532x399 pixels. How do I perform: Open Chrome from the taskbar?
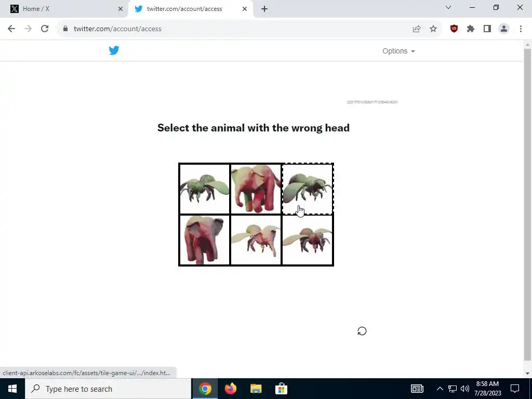(x=205, y=389)
